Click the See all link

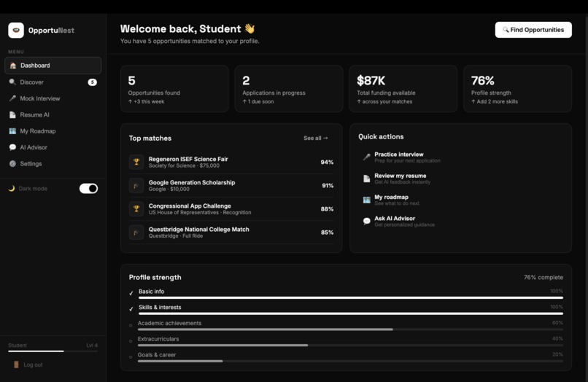[316, 138]
